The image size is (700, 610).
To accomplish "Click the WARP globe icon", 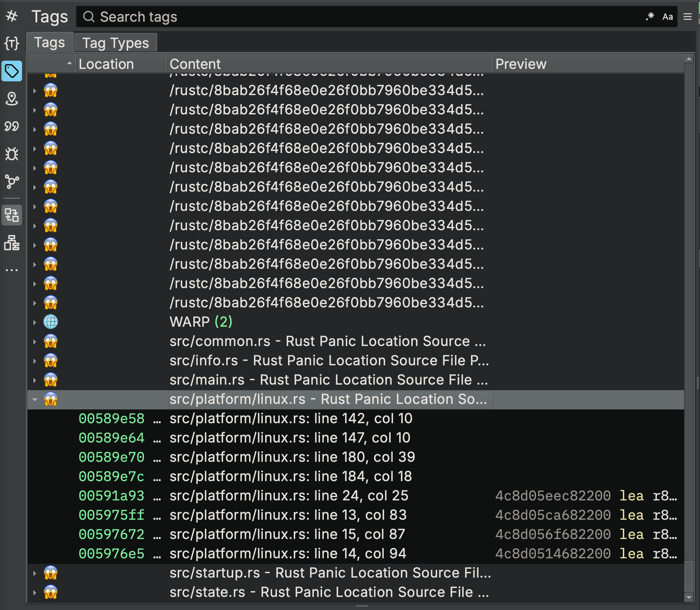I will (x=51, y=322).
